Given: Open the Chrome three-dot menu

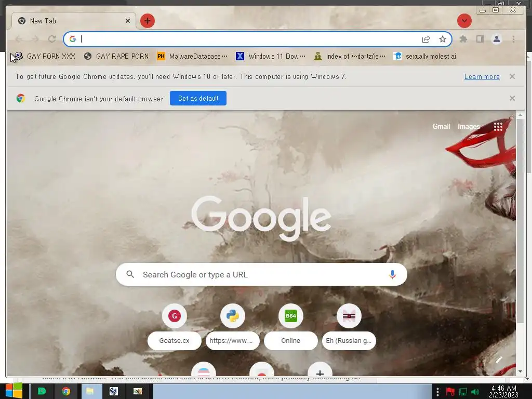Looking at the screenshot, I should coord(513,39).
